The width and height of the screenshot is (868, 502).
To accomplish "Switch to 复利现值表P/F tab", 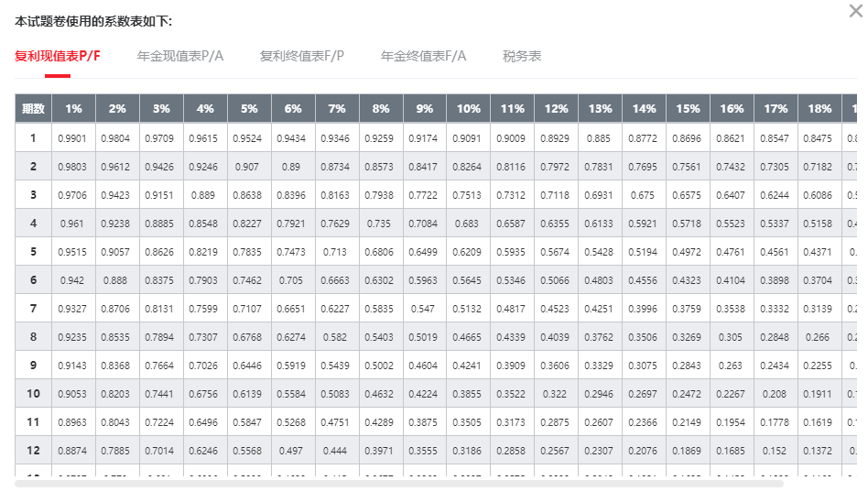I will 58,56.
